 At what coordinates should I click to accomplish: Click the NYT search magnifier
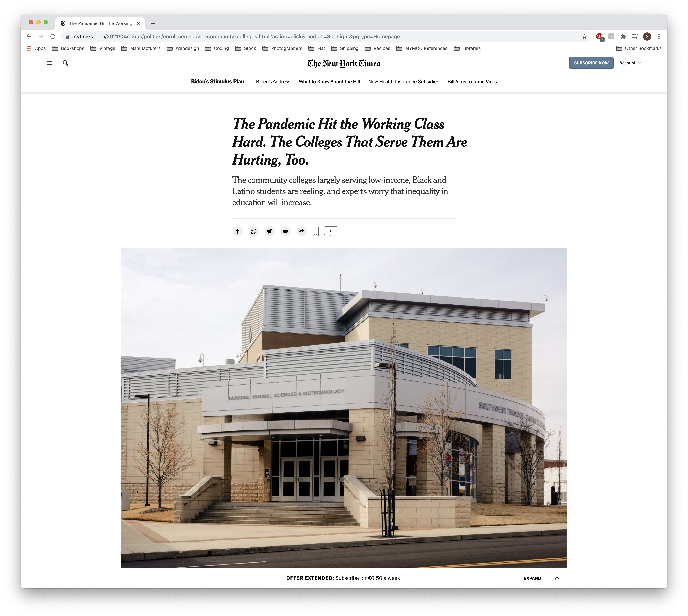(66, 63)
